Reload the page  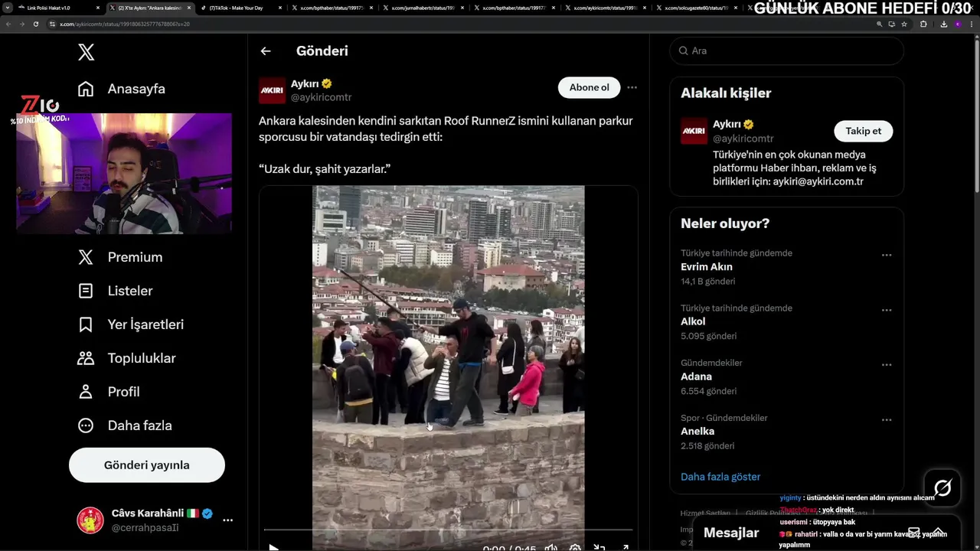[x=35, y=24]
